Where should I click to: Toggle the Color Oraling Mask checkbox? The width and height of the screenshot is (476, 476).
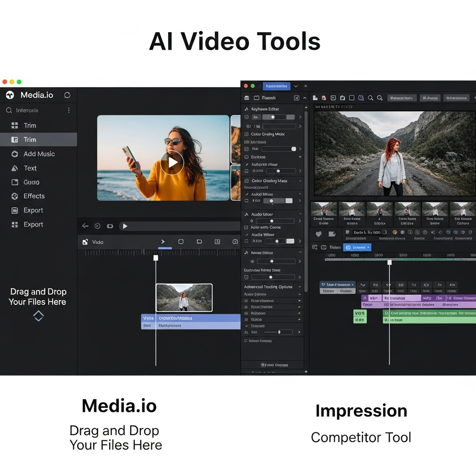click(246, 134)
